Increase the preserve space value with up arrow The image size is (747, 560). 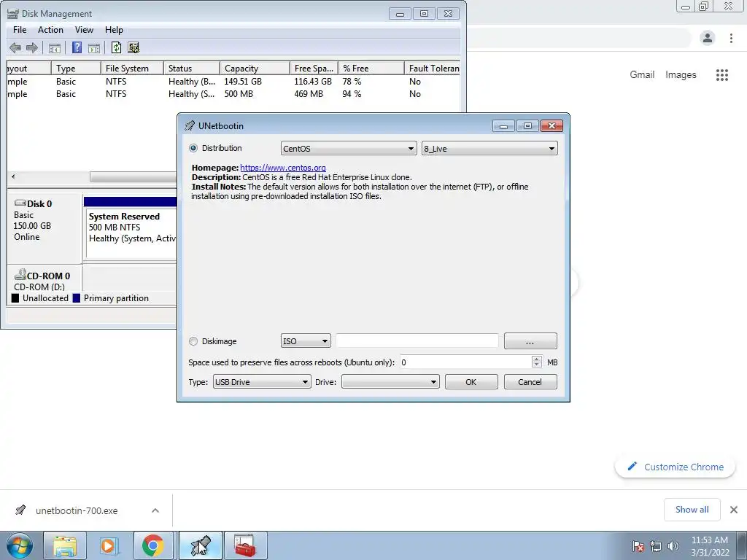pyautogui.click(x=537, y=359)
